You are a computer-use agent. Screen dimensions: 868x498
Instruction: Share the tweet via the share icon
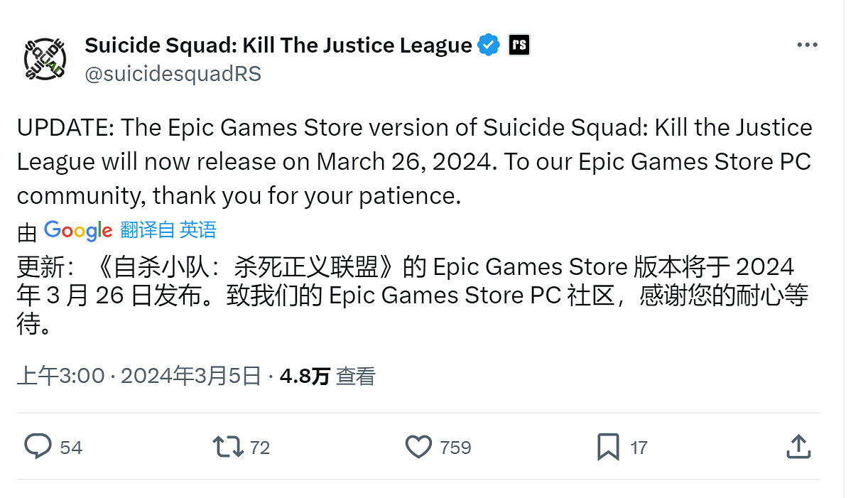(798, 448)
